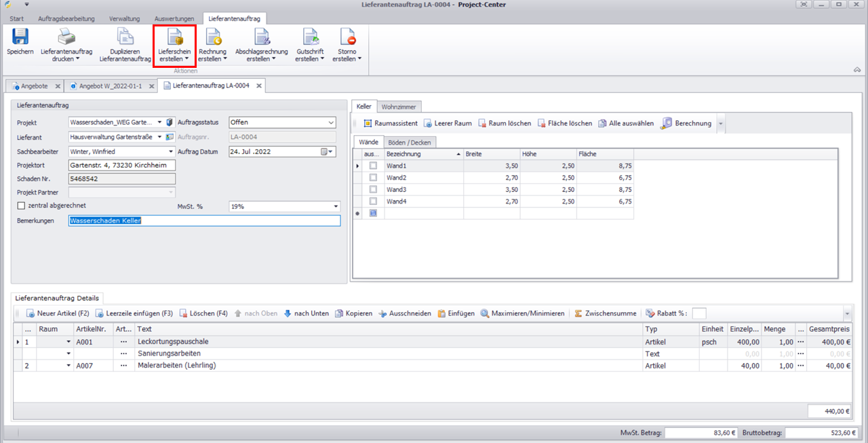Click Gutschrift erstellen icon

point(310,37)
